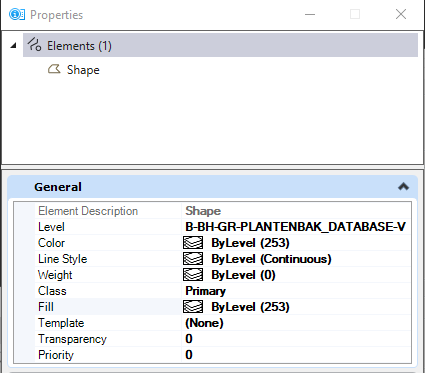Collapse the General section chevron
Viewport: 425px width, 373px height.
tap(403, 187)
